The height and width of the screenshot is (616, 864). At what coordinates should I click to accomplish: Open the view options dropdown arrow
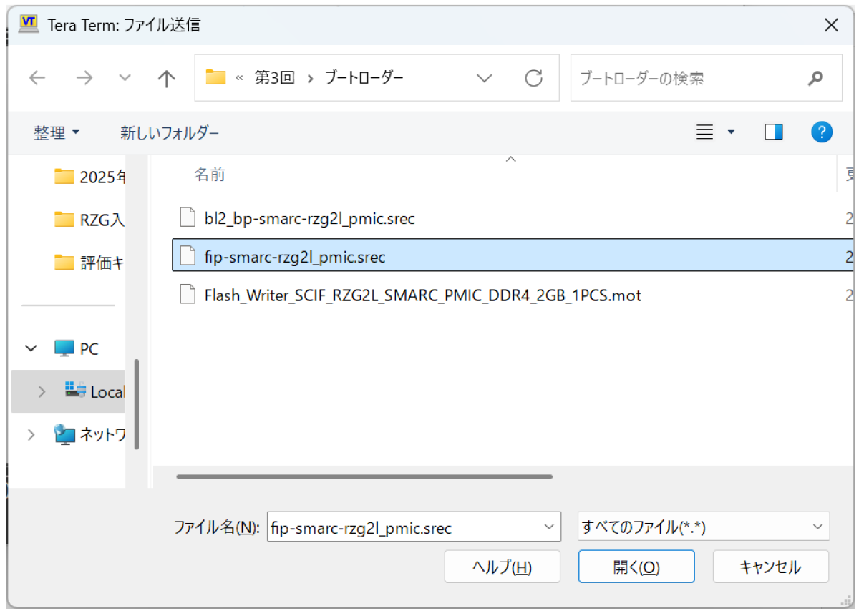(x=731, y=132)
